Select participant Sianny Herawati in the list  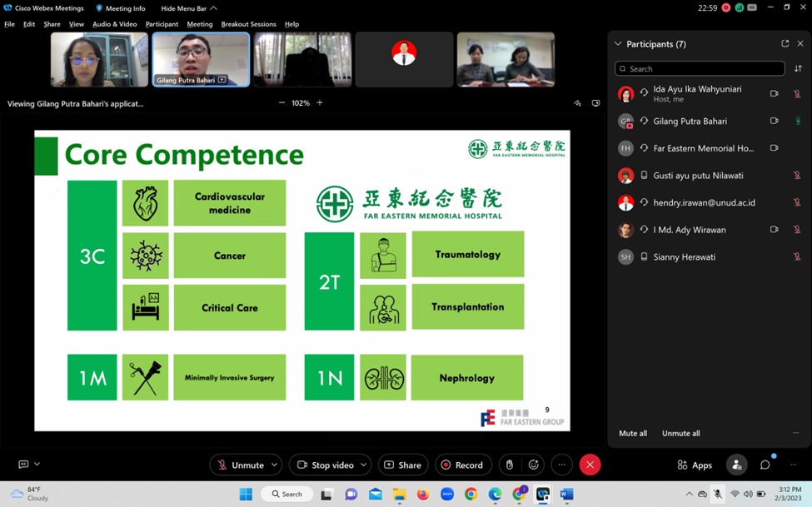709,257
